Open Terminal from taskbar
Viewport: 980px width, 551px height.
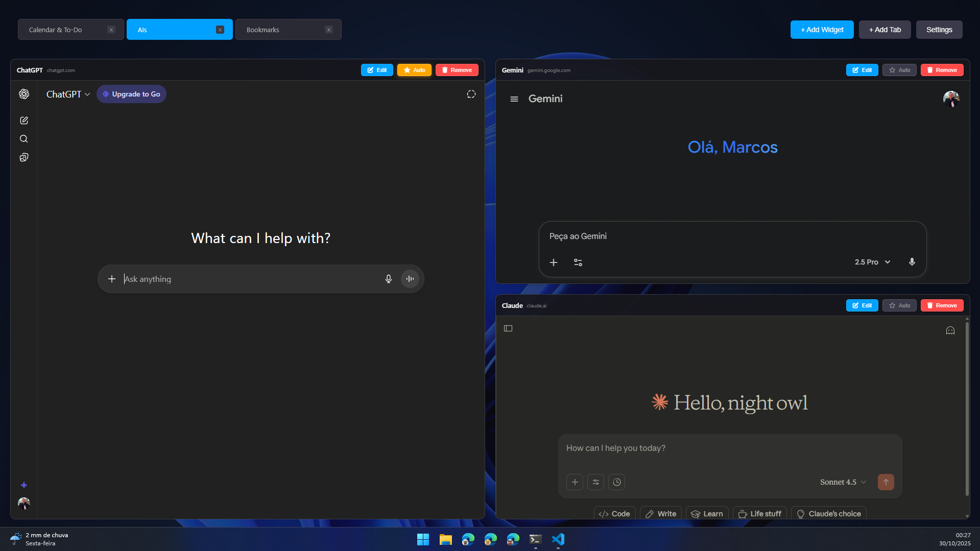click(x=536, y=540)
